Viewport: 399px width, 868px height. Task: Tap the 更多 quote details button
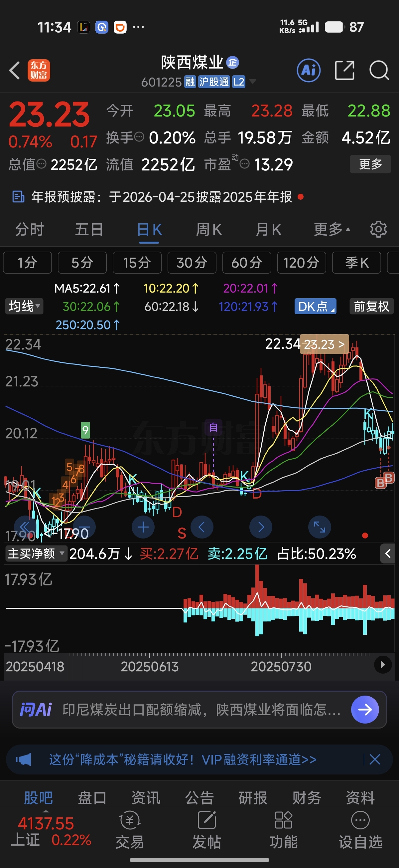point(370,164)
